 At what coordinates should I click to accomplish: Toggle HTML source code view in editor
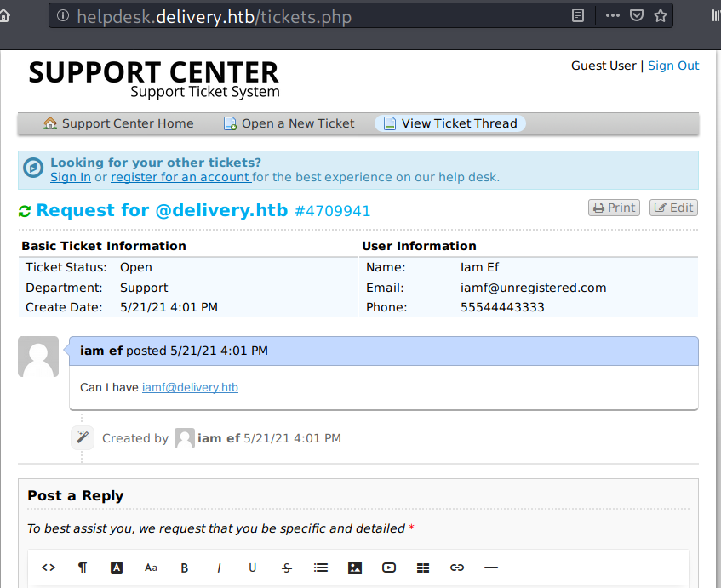[49, 568]
